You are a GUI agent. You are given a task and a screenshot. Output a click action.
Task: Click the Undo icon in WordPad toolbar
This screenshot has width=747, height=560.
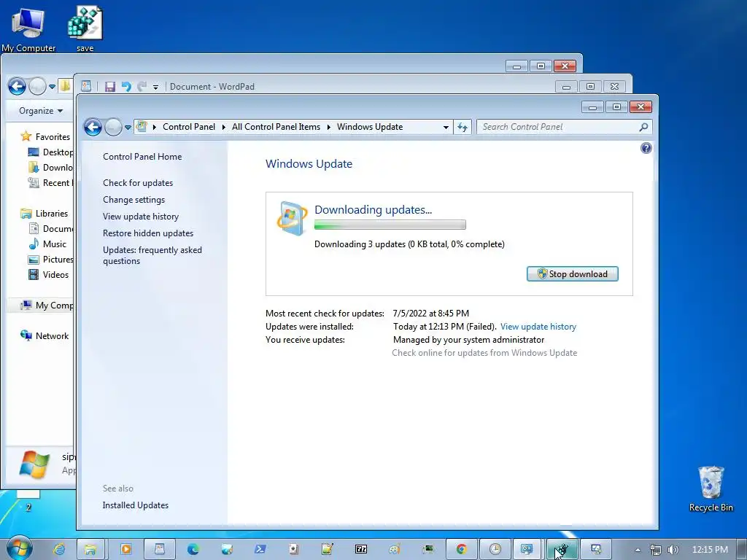click(x=126, y=87)
